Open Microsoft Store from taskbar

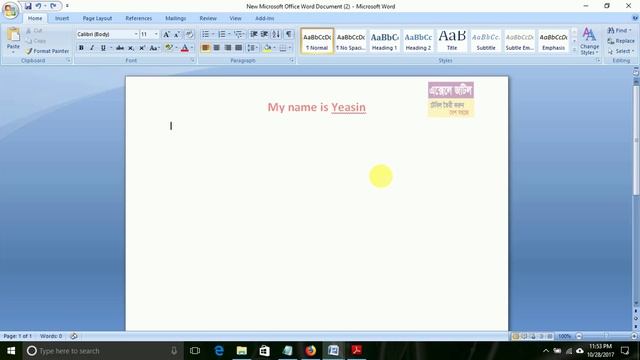click(x=264, y=351)
